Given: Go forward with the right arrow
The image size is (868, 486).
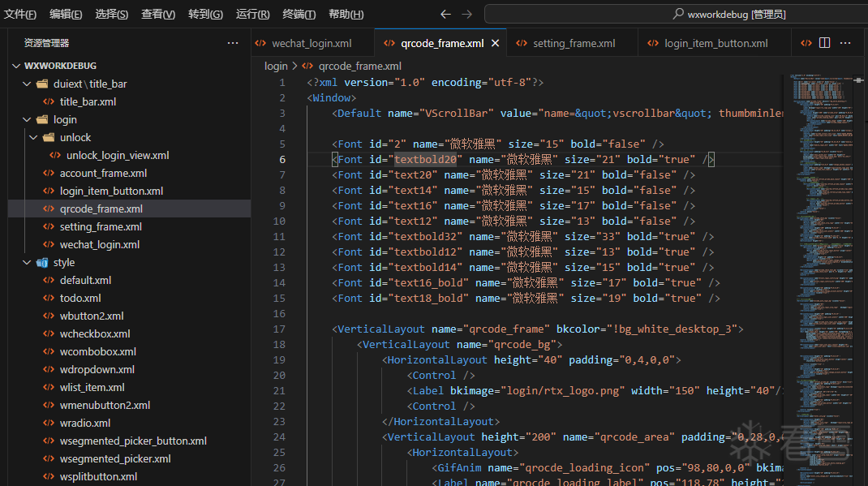Looking at the screenshot, I should (x=466, y=14).
